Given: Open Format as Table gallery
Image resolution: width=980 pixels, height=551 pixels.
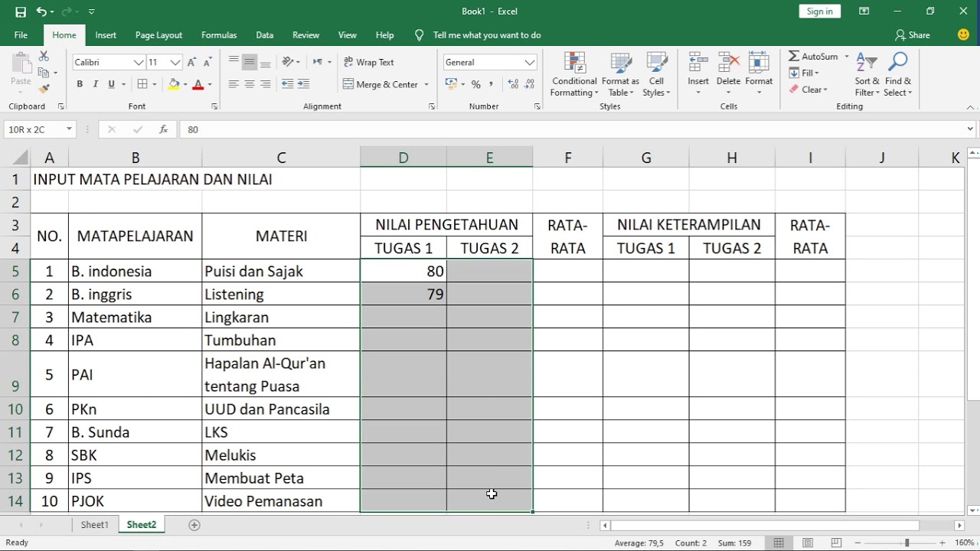Looking at the screenshot, I should click(x=620, y=74).
